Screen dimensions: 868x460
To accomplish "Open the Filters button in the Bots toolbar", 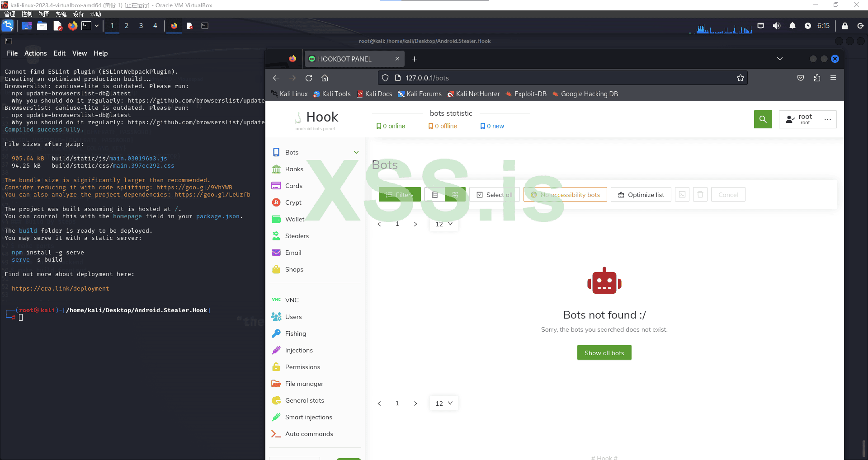I will tap(400, 195).
